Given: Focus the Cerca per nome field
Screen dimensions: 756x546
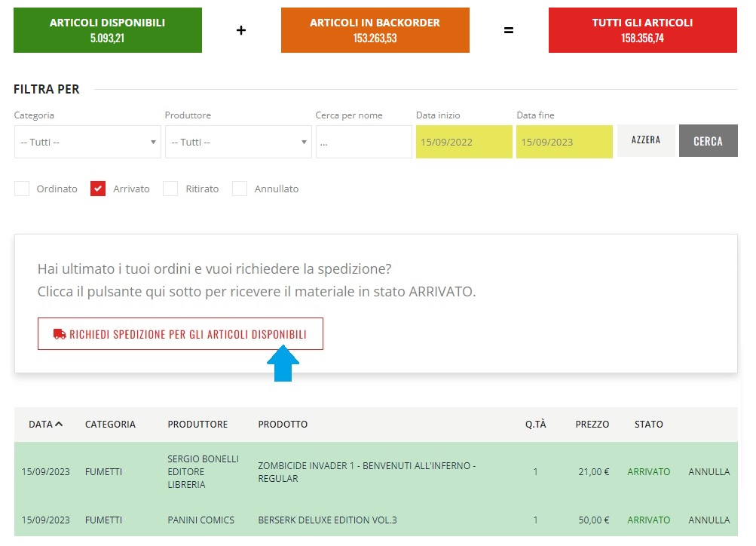Looking at the screenshot, I should pyautogui.click(x=363, y=142).
